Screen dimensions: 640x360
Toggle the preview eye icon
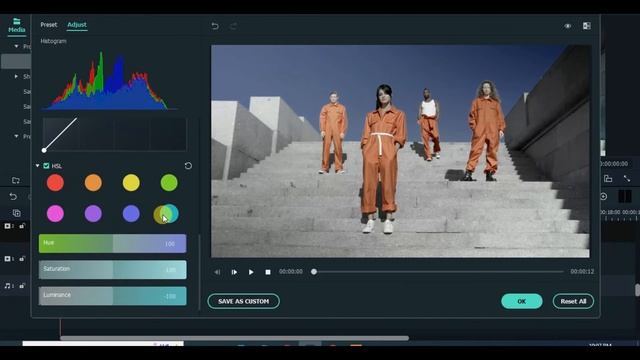pos(568,26)
